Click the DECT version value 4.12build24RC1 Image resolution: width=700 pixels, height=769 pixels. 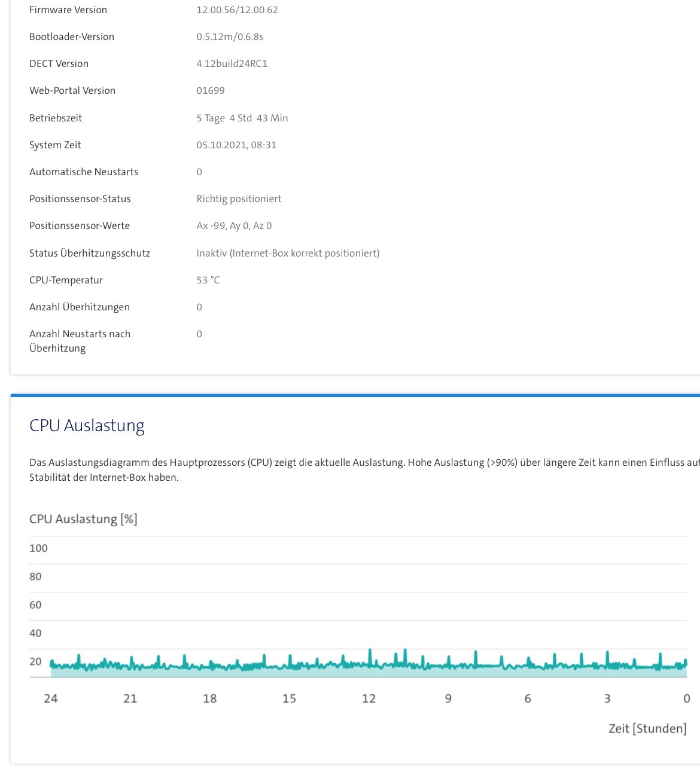pos(232,64)
